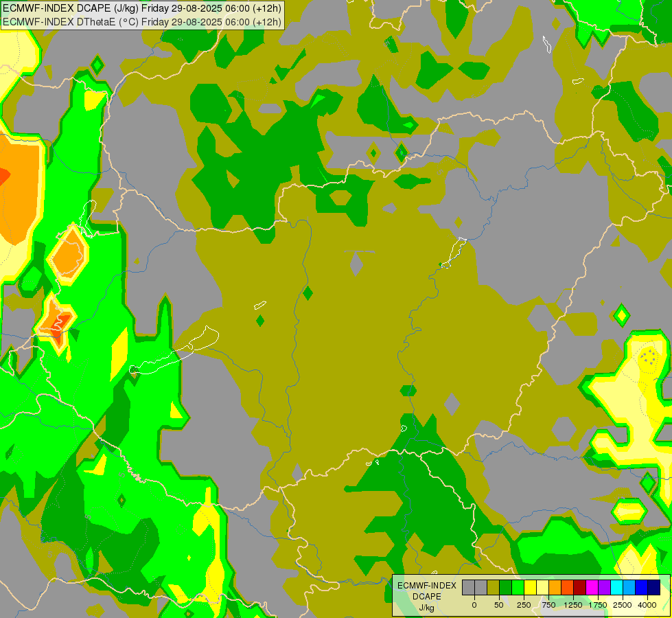Click the J/kg unit label in legend
Screen dimensions: 672x618
426,608
